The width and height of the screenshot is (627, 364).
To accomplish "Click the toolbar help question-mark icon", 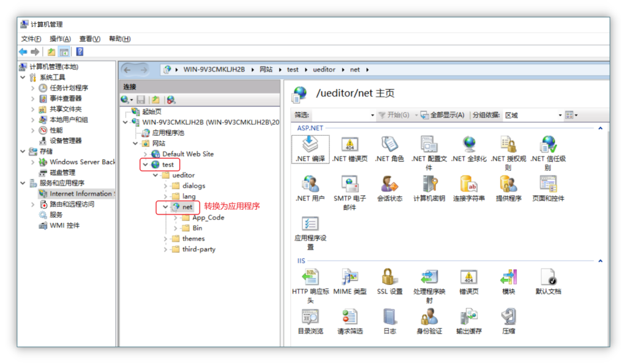I will (x=80, y=51).
